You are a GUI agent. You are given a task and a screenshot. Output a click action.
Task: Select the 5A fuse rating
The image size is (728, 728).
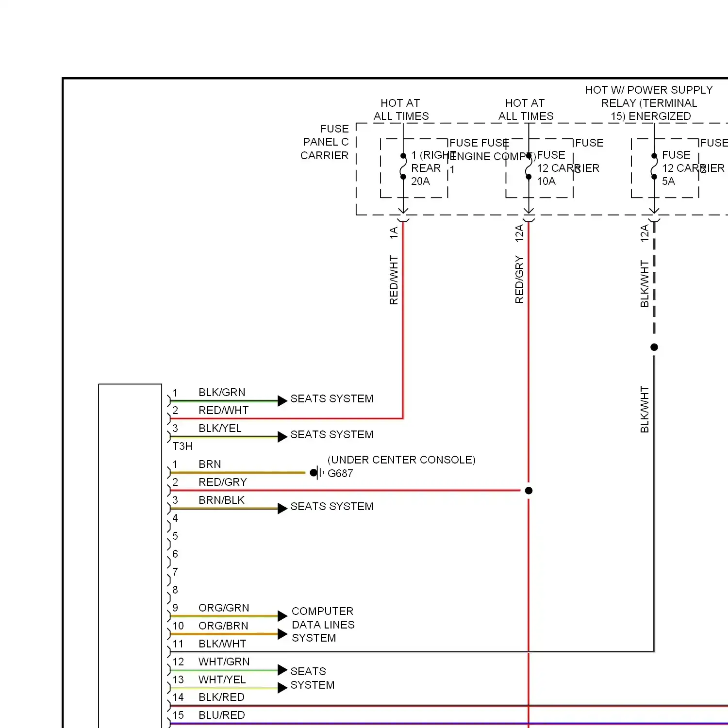(x=668, y=181)
